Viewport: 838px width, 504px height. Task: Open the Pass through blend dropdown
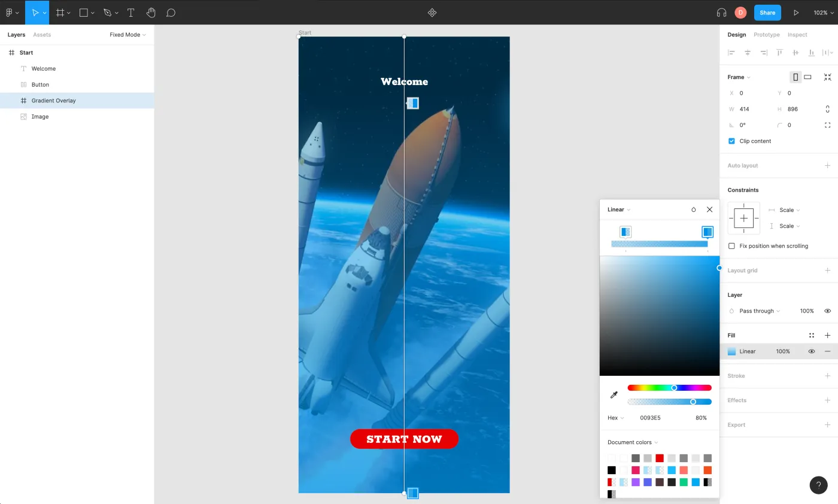tap(760, 311)
